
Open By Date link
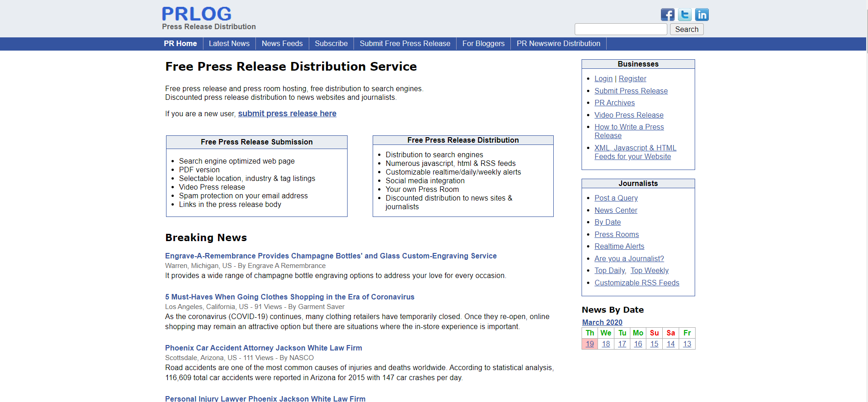click(x=608, y=222)
